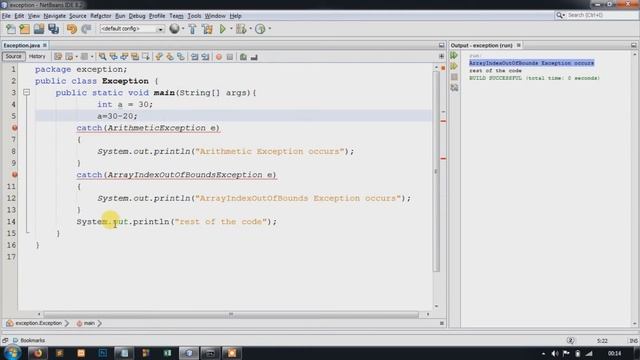Click the Output settings icon below Stop

pyautogui.click(x=454, y=88)
